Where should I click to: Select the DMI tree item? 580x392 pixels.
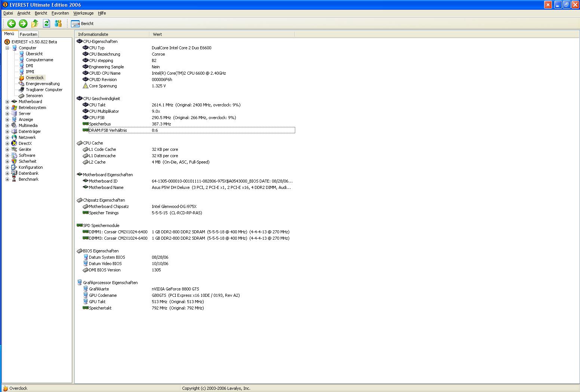[x=29, y=66]
